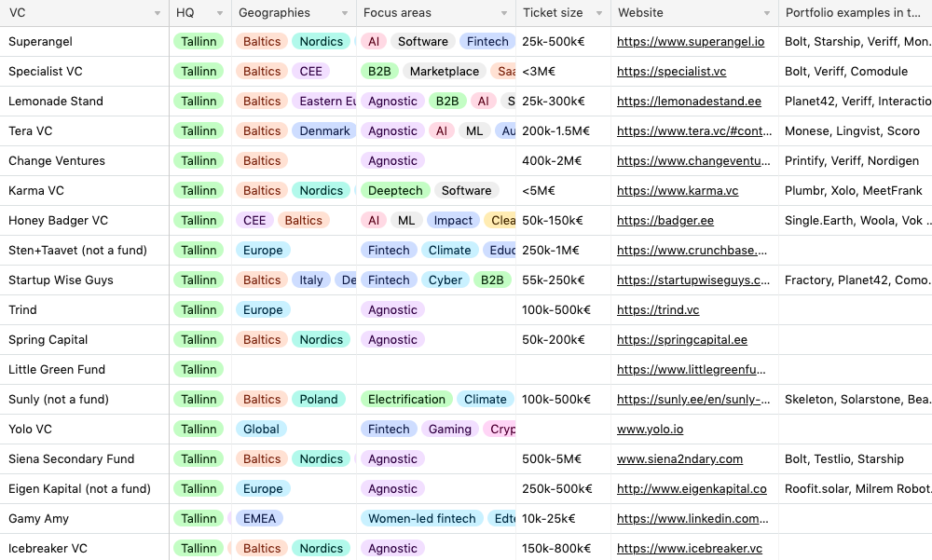Open the Focus areas column dropdown arrow
The width and height of the screenshot is (932, 560).
pyautogui.click(x=504, y=13)
